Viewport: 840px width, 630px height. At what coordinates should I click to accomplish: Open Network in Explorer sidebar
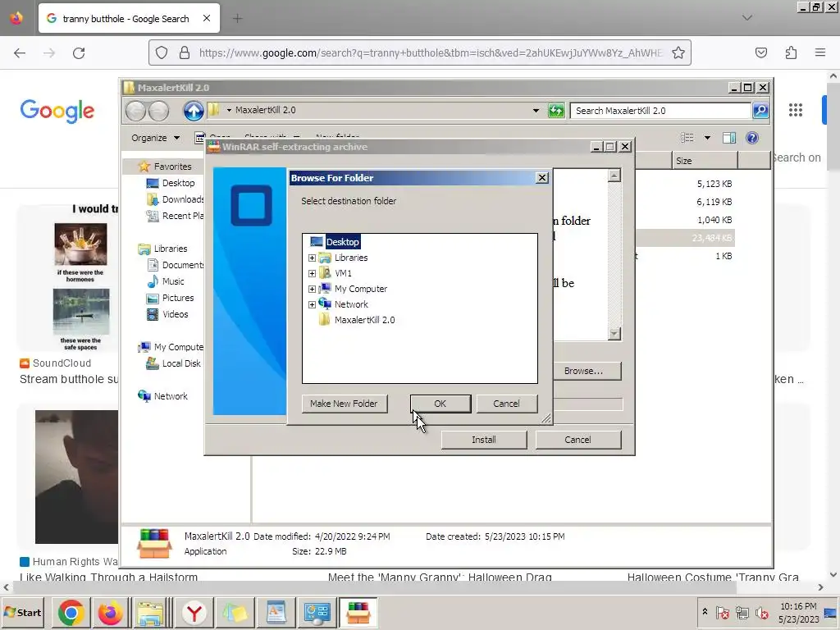[x=171, y=396]
